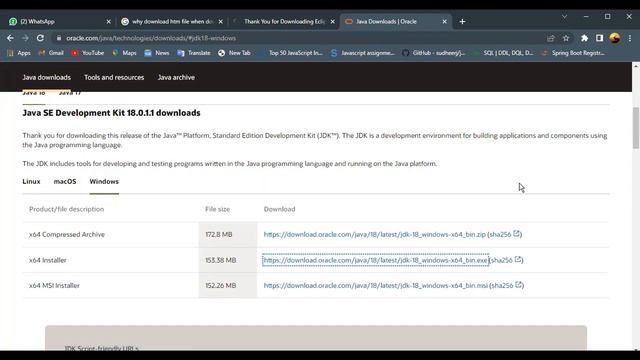Select the macOS tab
This screenshot has width=640, height=360.
(x=65, y=181)
